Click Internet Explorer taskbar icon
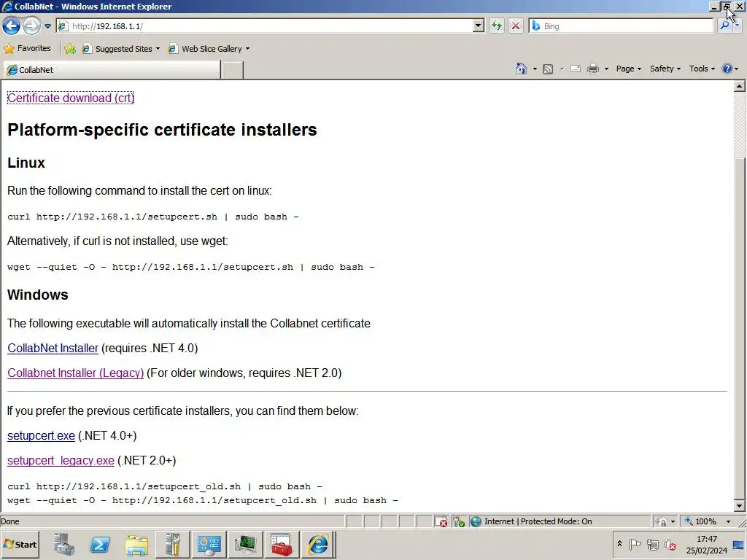The height and width of the screenshot is (560, 747). (318, 544)
